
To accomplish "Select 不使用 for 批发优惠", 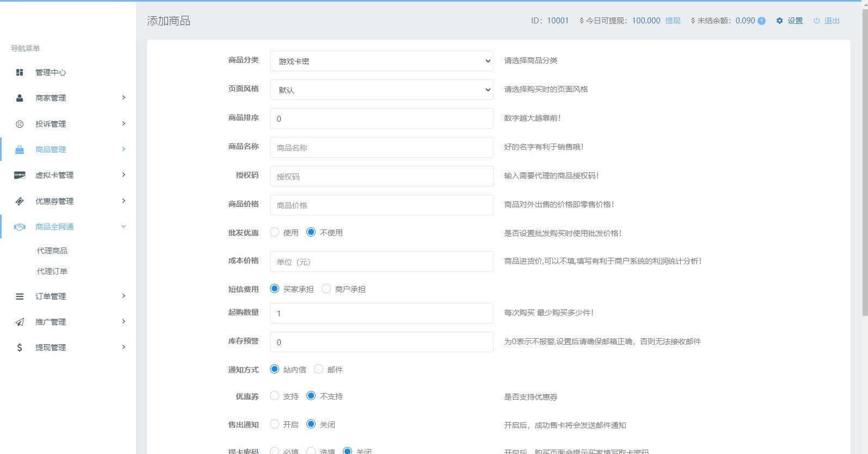I will tap(311, 232).
